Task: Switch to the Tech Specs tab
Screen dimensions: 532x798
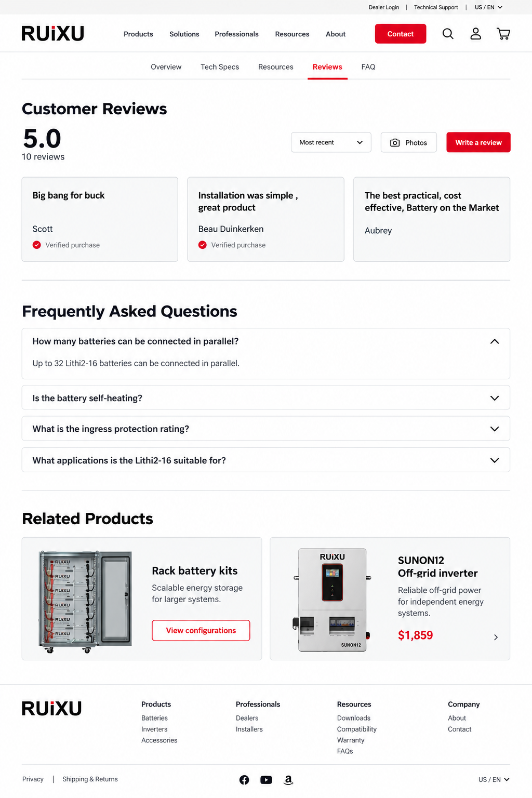Action: tap(220, 67)
